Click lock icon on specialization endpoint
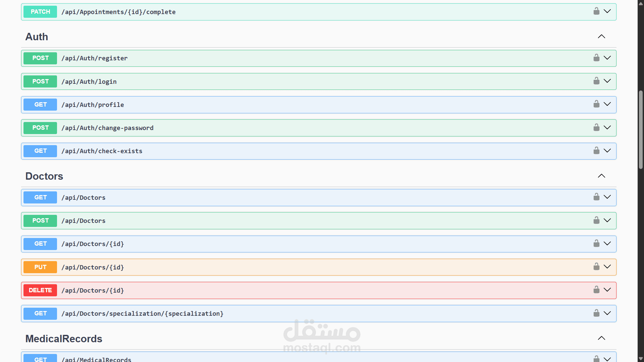This screenshot has height=362, width=644. pyautogui.click(x=596, y=313)
